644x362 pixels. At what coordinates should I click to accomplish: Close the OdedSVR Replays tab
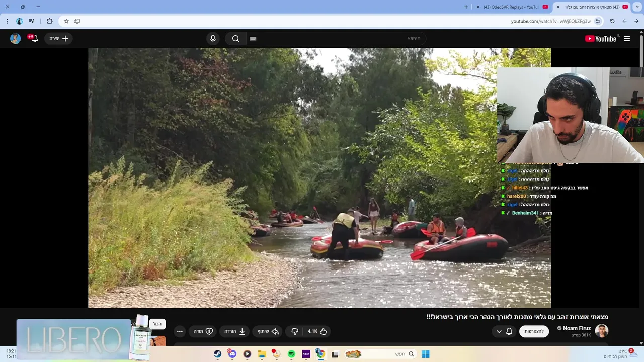[x=478, y=7]
